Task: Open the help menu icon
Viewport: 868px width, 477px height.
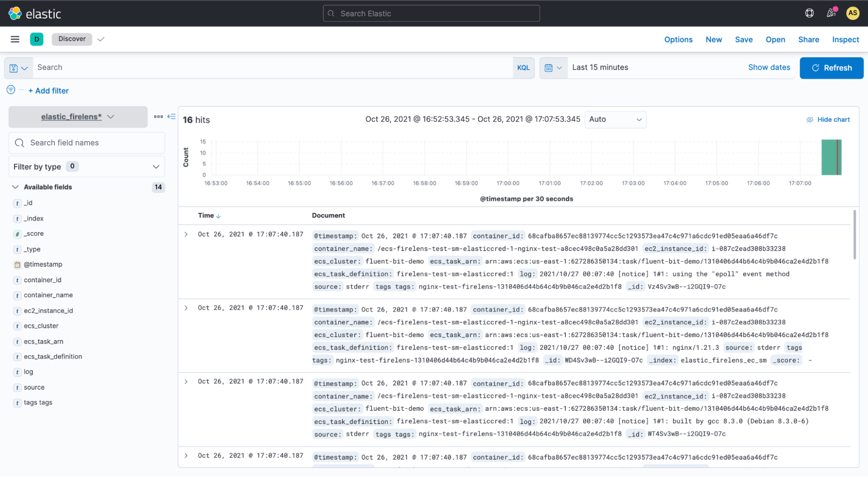Action: click(809, 13)
